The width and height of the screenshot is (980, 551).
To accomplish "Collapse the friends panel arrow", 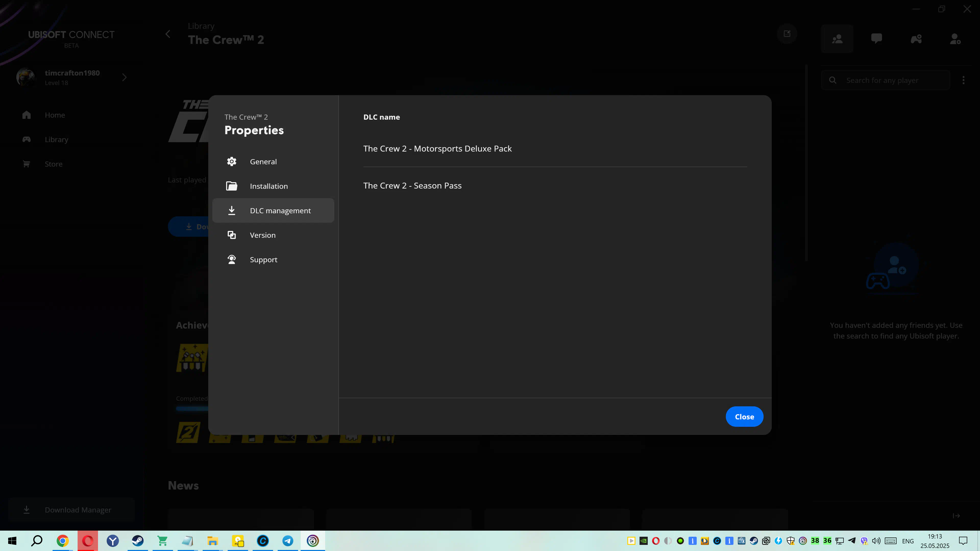I will click(x=956, y=516).
